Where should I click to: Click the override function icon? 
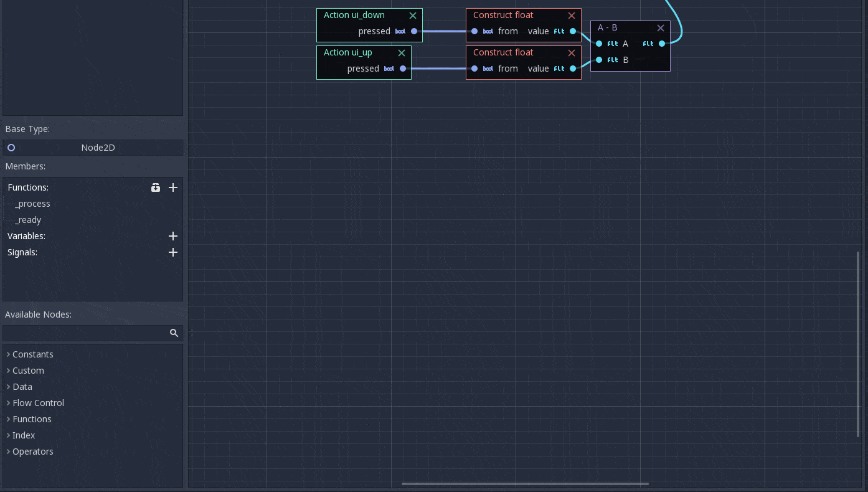click(156, 187)
